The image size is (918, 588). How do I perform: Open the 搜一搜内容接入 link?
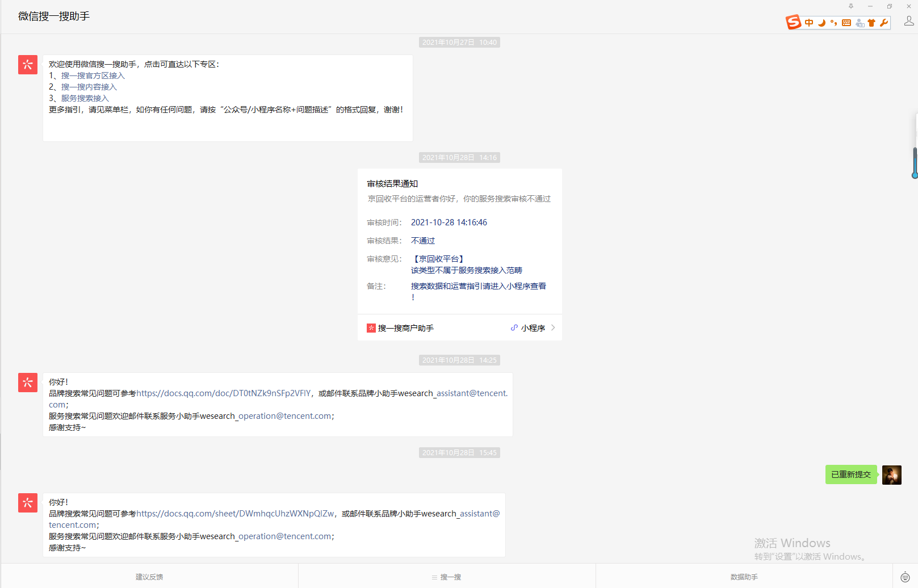89,87
